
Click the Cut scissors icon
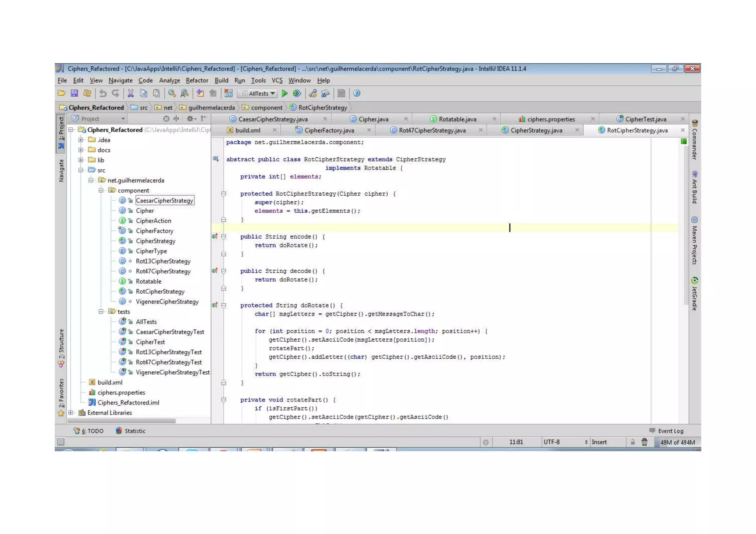pyautogui.click(x=130, y=94)
